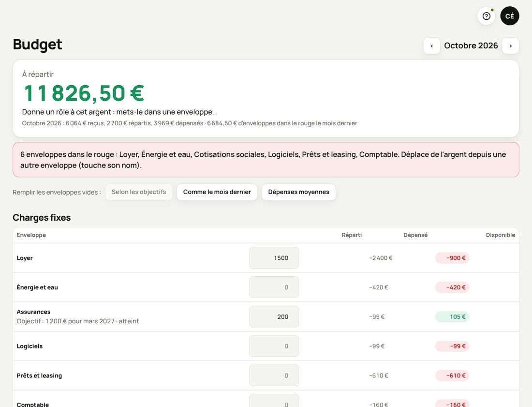Click the Octobre 2026 summary line
532x407 pixels.
pyautogui.click(x=190, y=123)
